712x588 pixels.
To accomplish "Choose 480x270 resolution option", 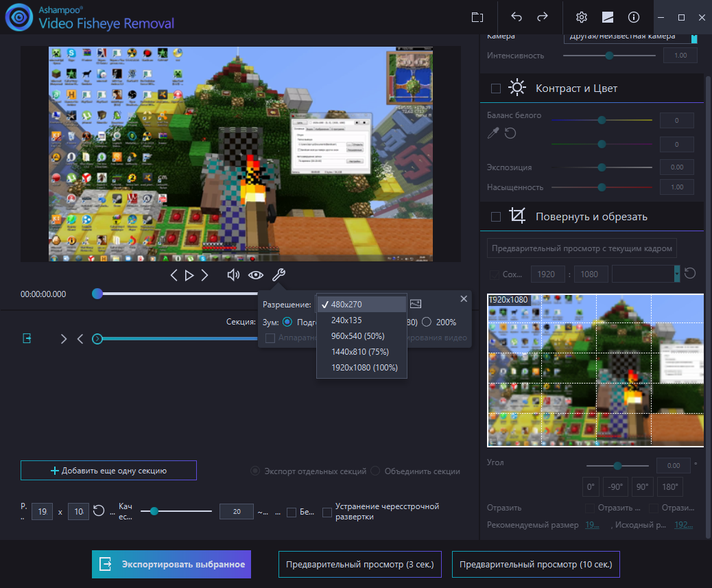I will tap(361, 304).
